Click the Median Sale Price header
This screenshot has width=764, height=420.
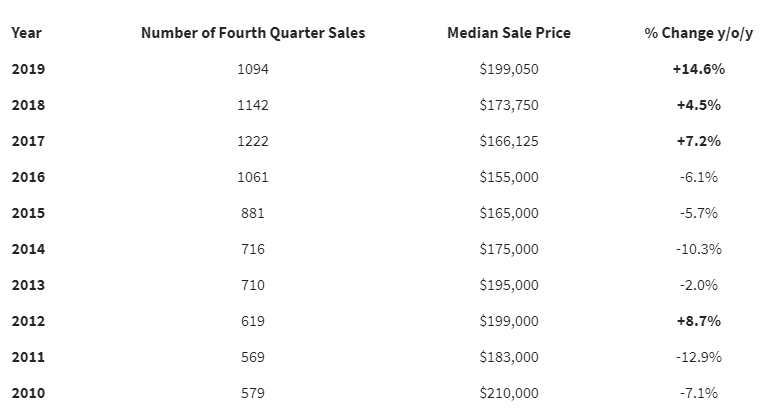(509, 33)
